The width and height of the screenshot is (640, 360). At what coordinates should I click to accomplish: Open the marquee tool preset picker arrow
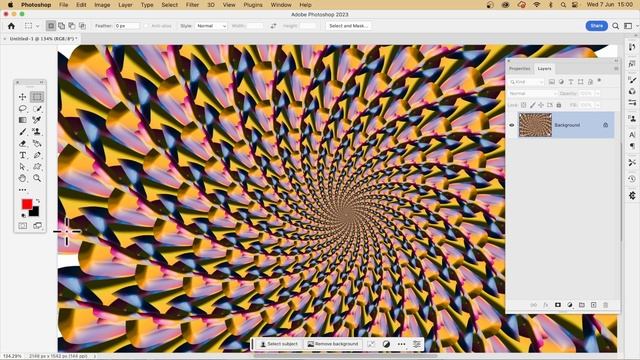tap(38, 26)
